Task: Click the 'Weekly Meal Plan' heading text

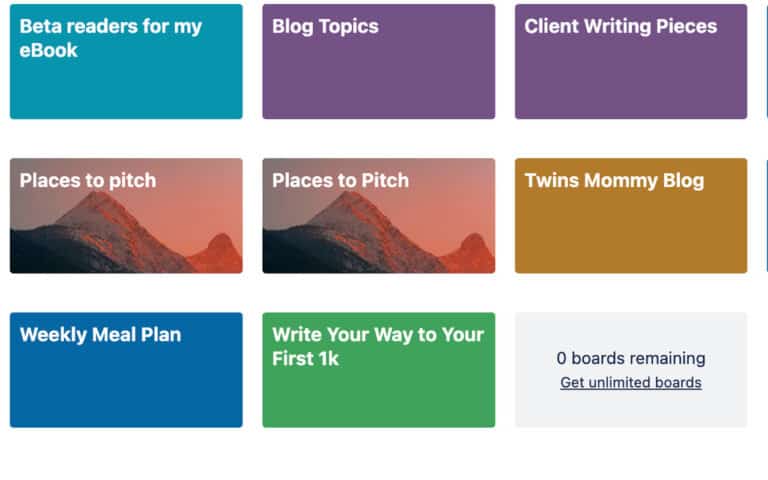Action: pos(100,335)
